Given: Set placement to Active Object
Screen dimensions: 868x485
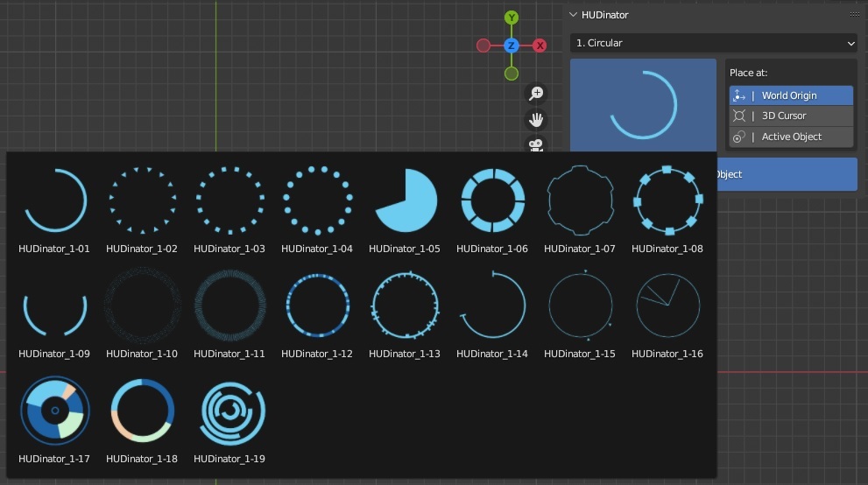Looking at the screenshot, I should (791, 137).
